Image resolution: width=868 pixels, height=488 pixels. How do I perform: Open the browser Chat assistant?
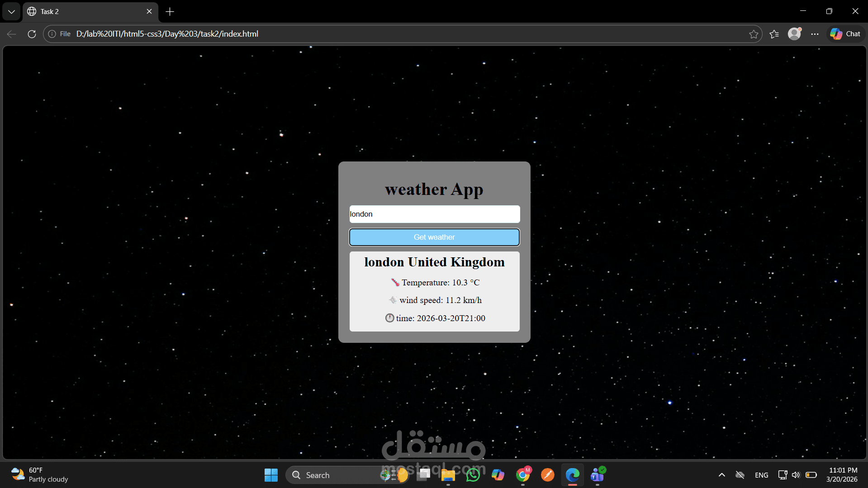(x=845, y=33)
